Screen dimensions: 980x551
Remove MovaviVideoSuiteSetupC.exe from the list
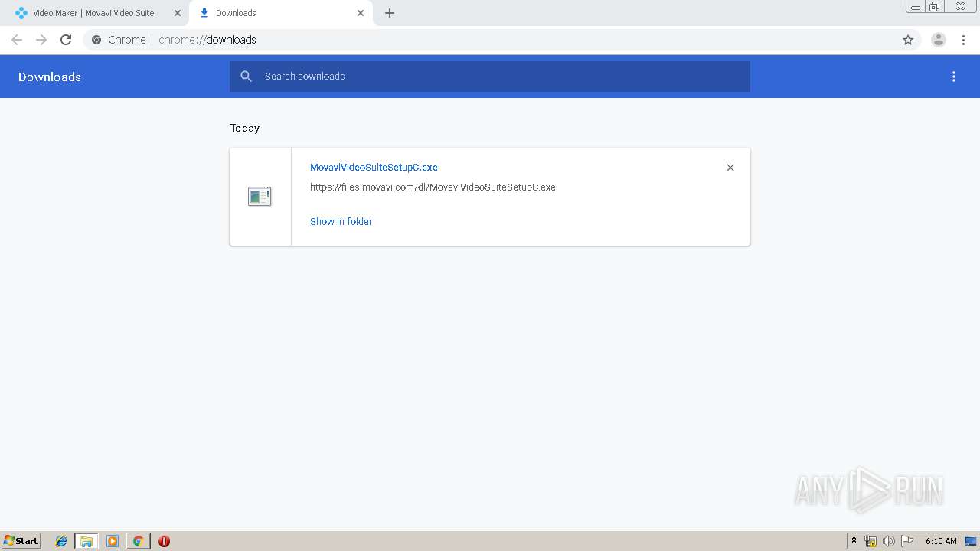click(730, 168)
